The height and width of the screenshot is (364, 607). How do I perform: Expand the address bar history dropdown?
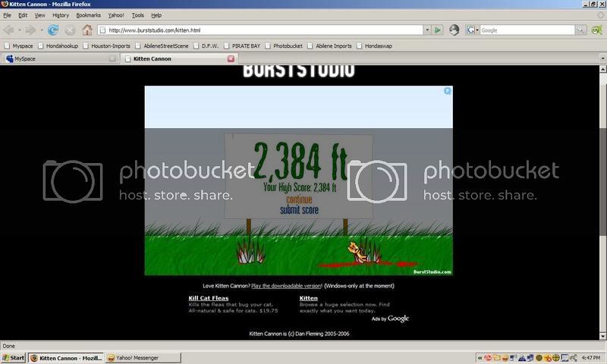pyautogui.click(x=427, y=30)
